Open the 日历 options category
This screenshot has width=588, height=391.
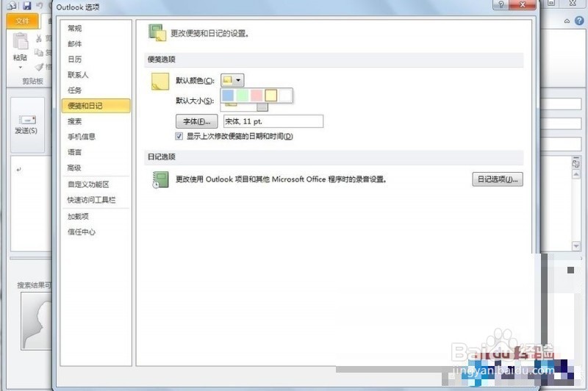click(x=96, y=60)
